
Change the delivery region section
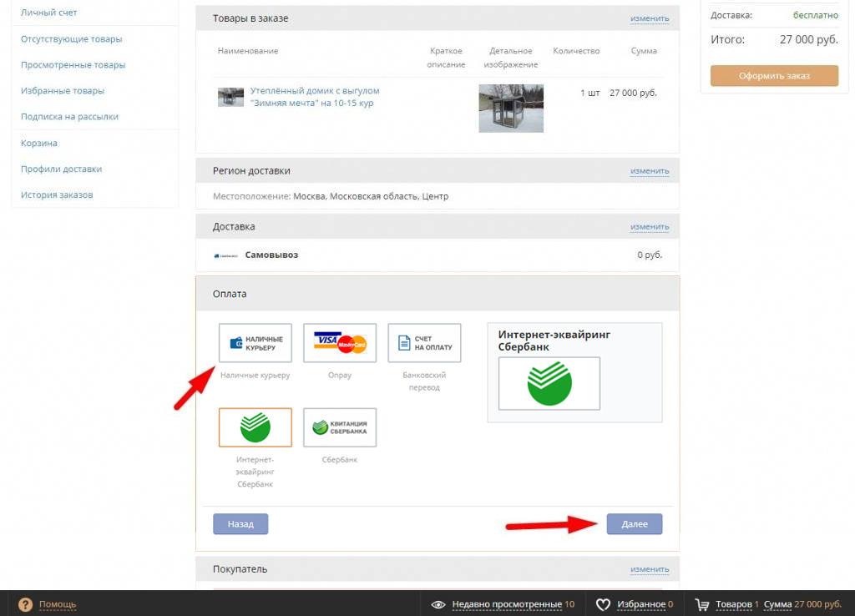pos(650,171)
